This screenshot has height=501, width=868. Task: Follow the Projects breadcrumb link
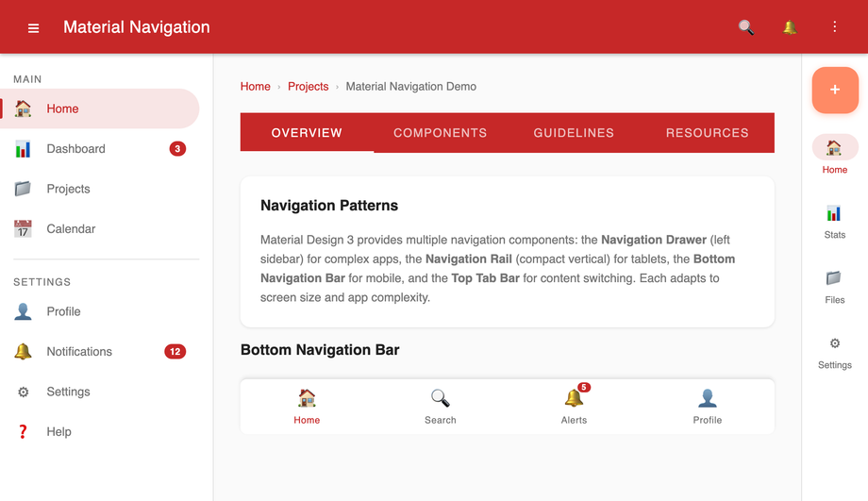(x=309, y=87)
